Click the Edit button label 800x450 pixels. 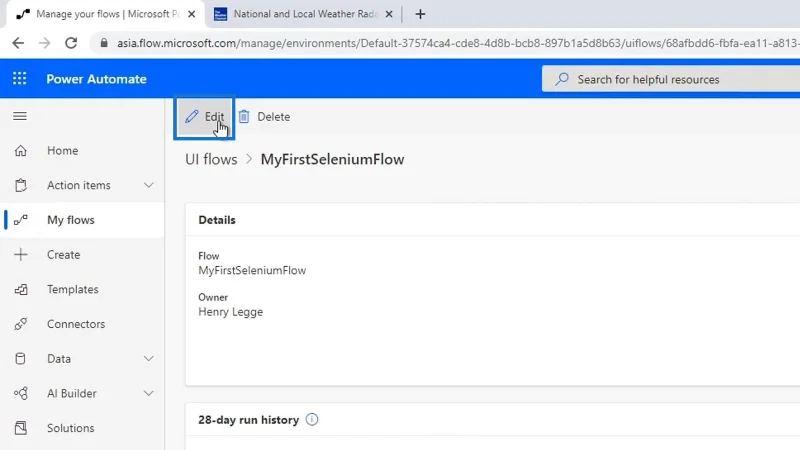[x=214, y=117]
